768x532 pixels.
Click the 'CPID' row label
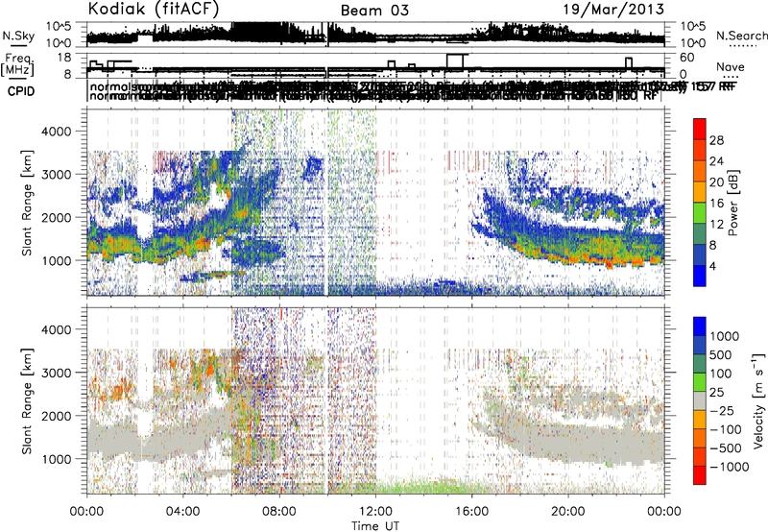pos(21,91)
